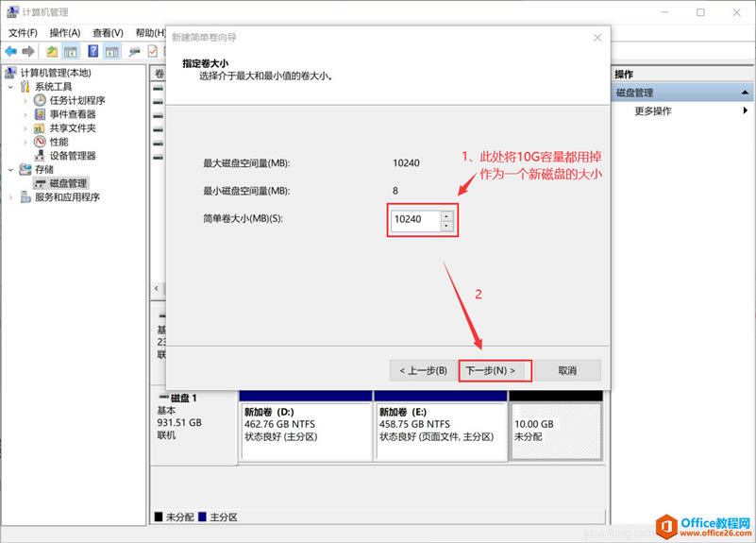Screen dimensions: 756x543
Task: Click the 磁盘管理 disk icon in tree
Action: [x=40, y=183]
